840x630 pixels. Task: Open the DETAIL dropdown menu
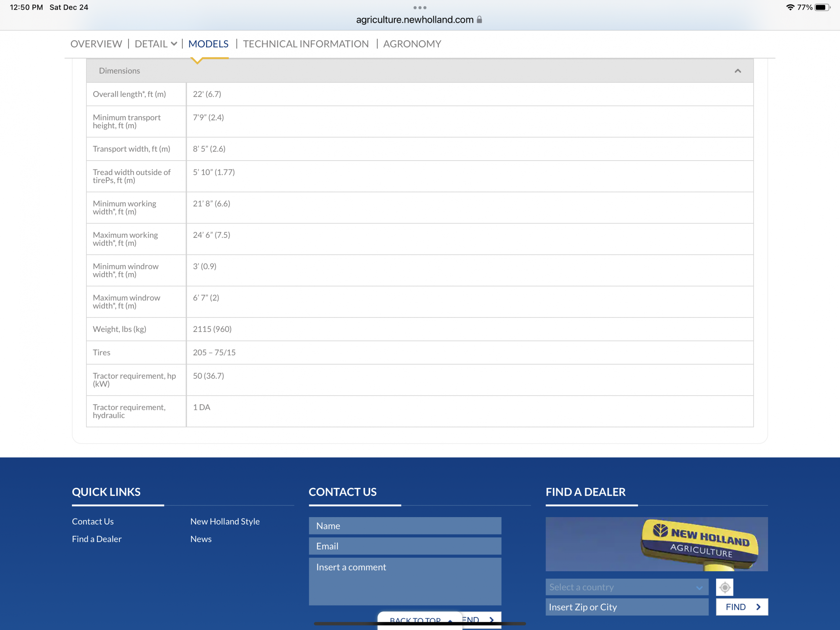click(156, 44)
